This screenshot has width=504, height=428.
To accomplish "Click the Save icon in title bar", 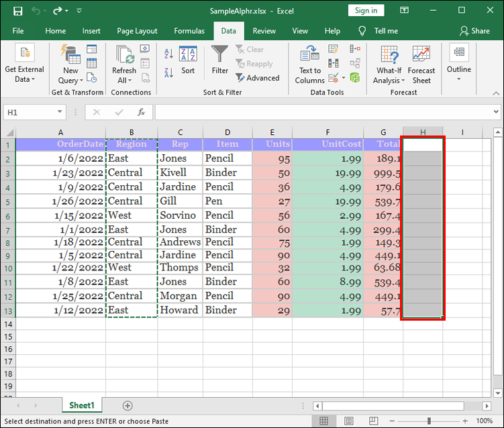I will (x=17, y=11).
